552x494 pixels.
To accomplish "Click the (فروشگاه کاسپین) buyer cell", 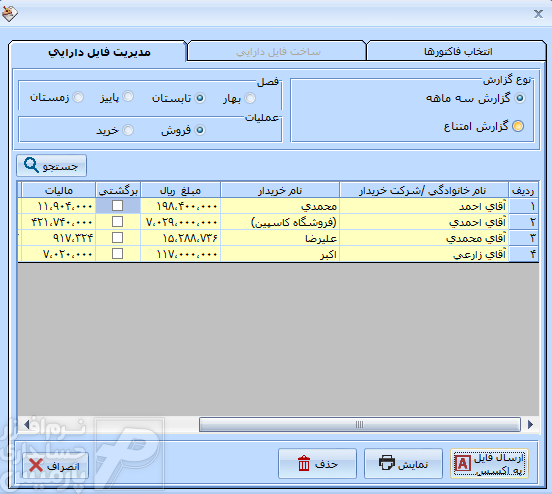I will (280, 222).
